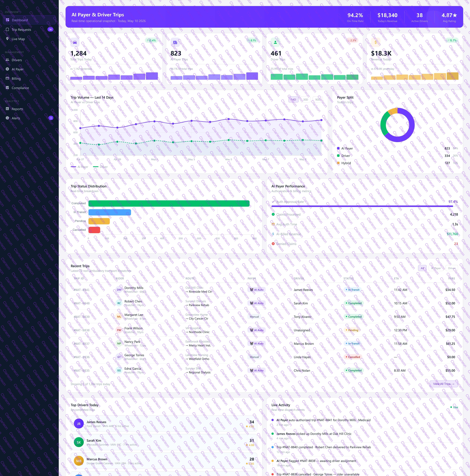Click the Dashboard grid icon in sidebar

7,20
